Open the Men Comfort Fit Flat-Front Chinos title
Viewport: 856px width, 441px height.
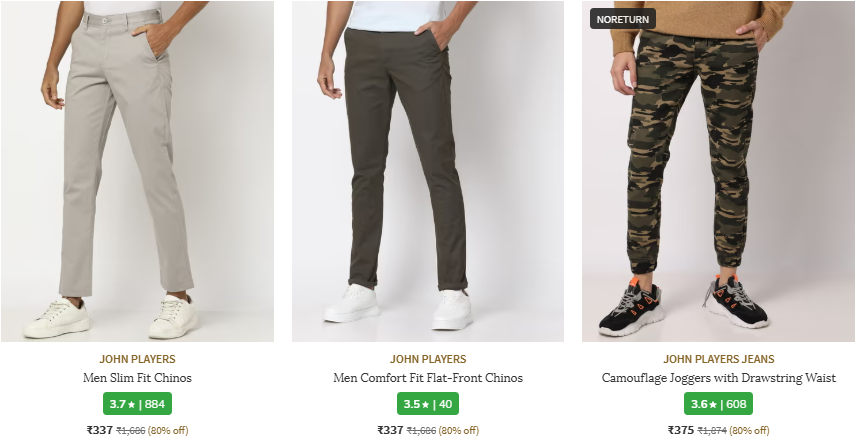427,379
